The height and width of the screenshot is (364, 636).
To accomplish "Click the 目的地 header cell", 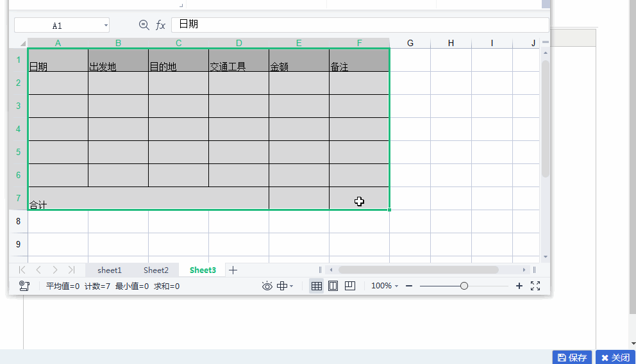I will pyautogui.click(x=178, y=60).
